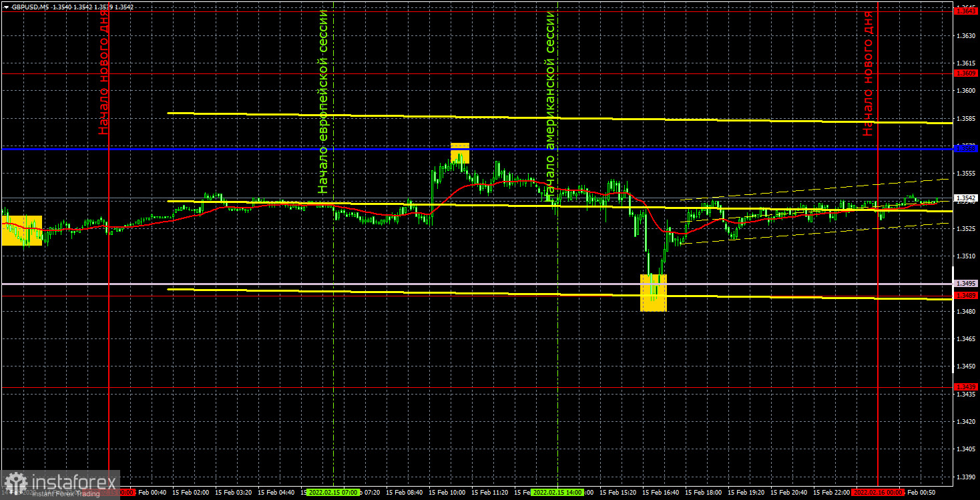Click the 1.3405 price scale value
The image size is (980, 500).
[x=966, y=449]
